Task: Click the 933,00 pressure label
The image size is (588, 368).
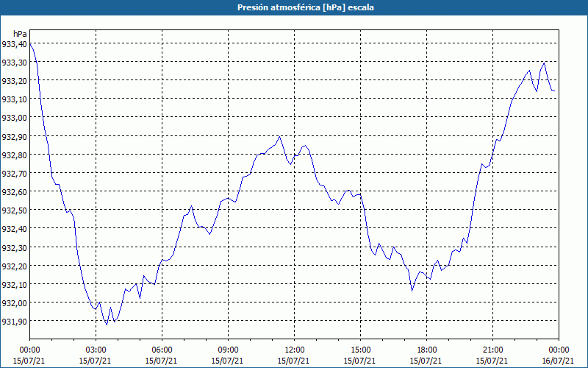Action: tap(14, 118)
